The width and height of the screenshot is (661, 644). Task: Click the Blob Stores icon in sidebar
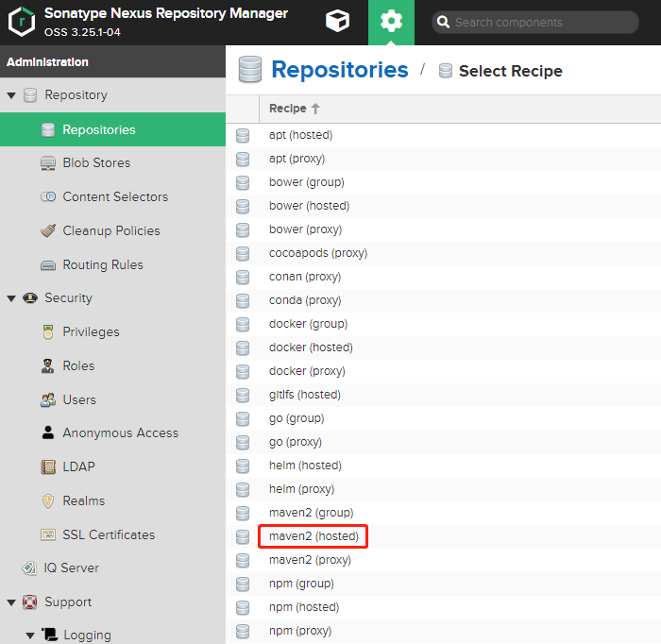[48, 163]
